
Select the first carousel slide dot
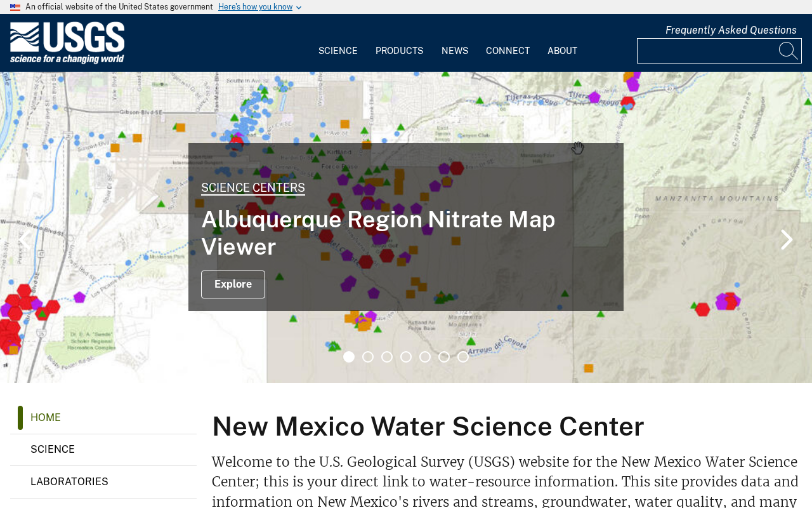pyautogui.click(x=349, y=357)
